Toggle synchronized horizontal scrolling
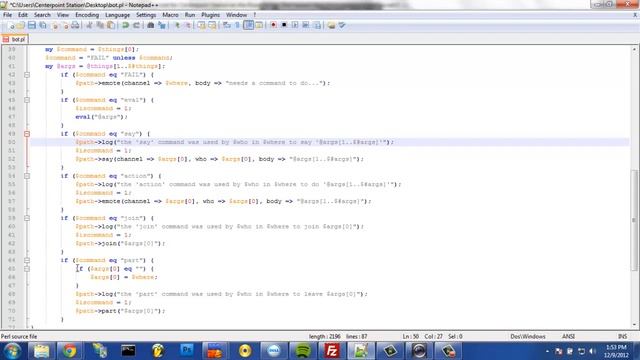Image resolution: width=640 pixels, height=360 pixels. click(x=212, y=25)
